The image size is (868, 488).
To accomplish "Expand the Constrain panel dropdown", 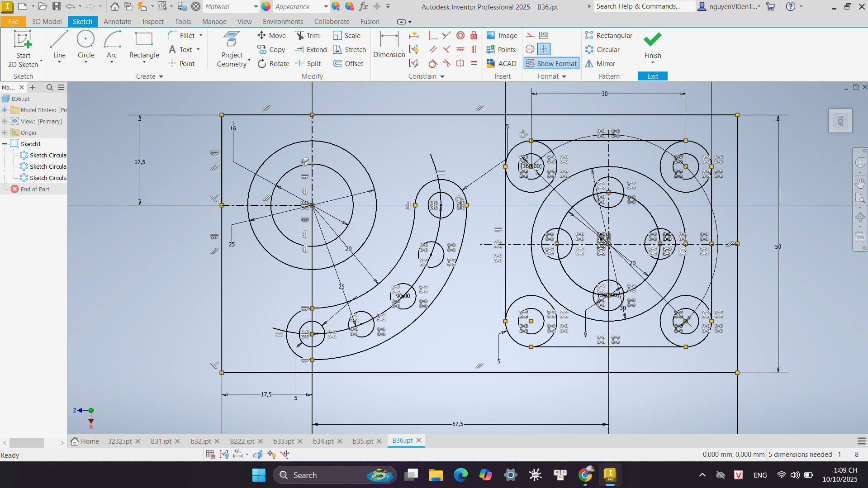I will [442, 76].
